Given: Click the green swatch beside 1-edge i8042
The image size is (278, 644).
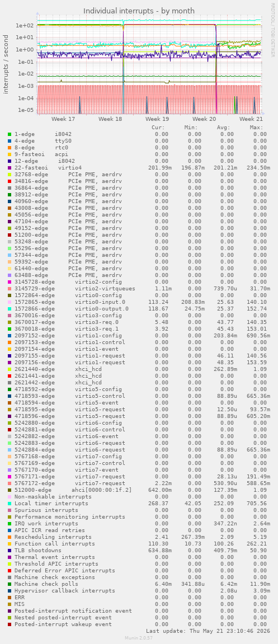Looking at the screenshot, I should pyautogui.click(x=9, y=134).
